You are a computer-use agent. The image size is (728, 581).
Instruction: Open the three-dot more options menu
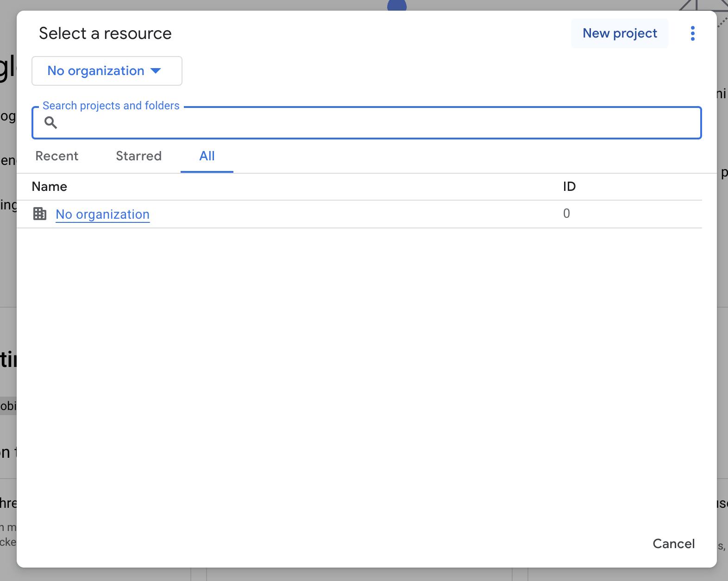692,33
